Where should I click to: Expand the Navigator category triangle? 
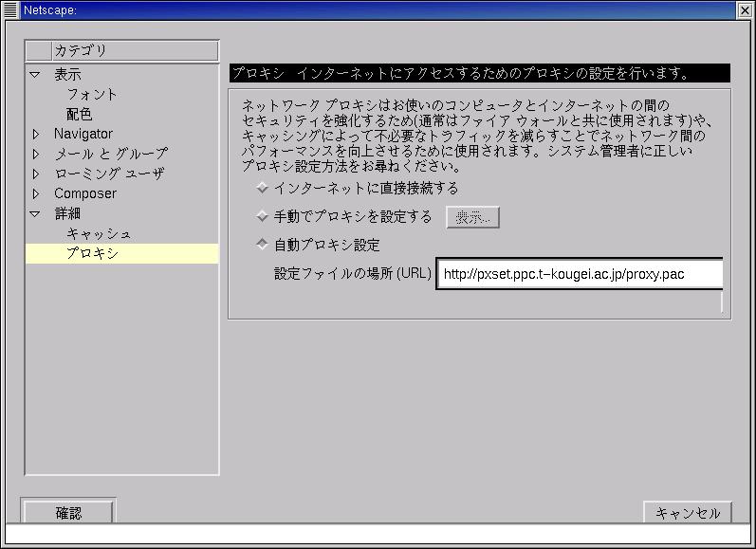(x=36, y=134)
